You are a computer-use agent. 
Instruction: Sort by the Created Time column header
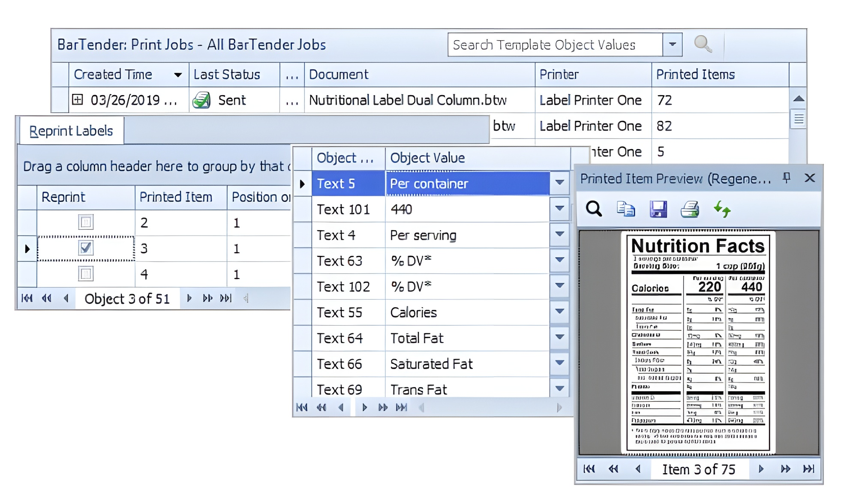pos(113,75)
